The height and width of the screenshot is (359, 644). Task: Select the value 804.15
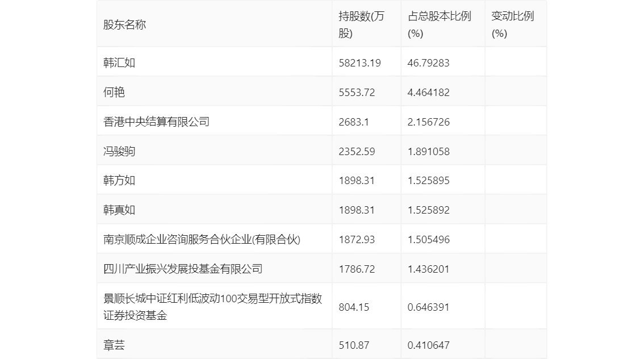[354, 307]
